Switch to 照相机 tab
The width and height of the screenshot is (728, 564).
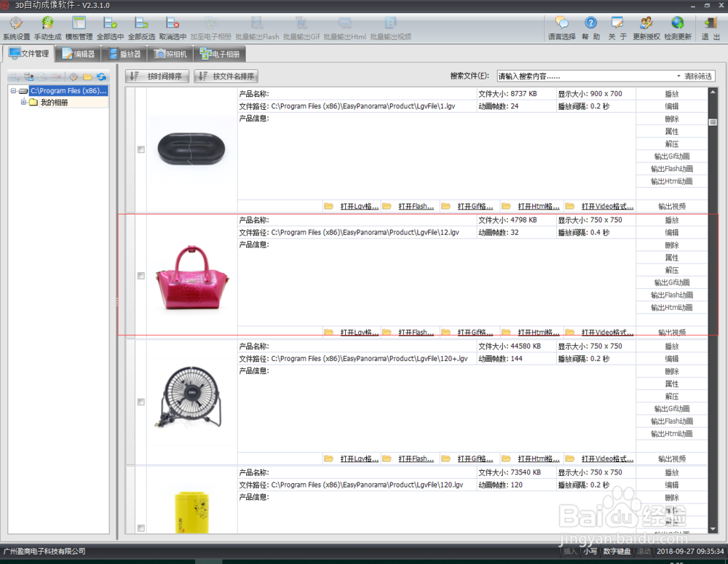pos(170,55)
